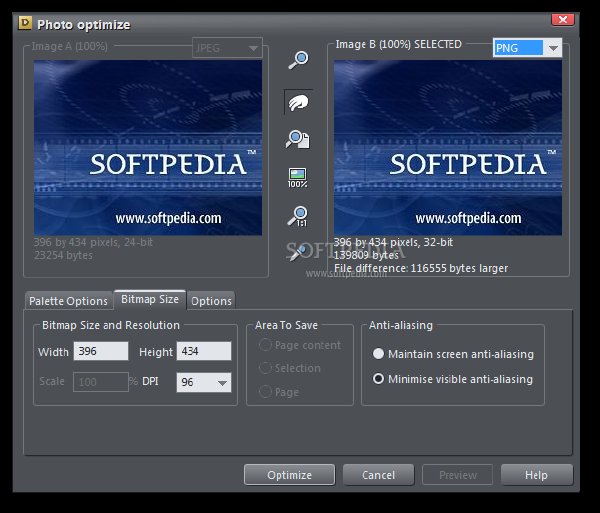Image resolution: width=600 pixels, height=513 pixels.
Task: Click the '23254 bytes' text under Image A
Action: click(x=64, y=255)
